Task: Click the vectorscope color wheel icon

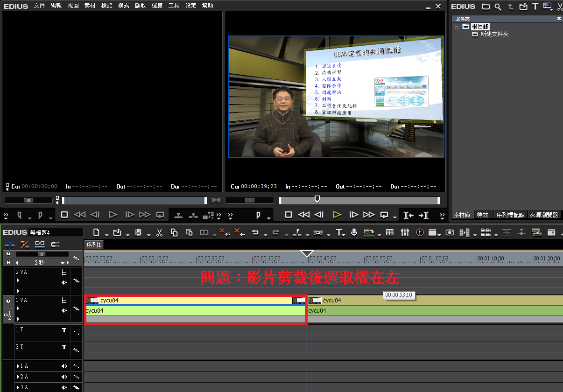Action: tap(420, 232)
